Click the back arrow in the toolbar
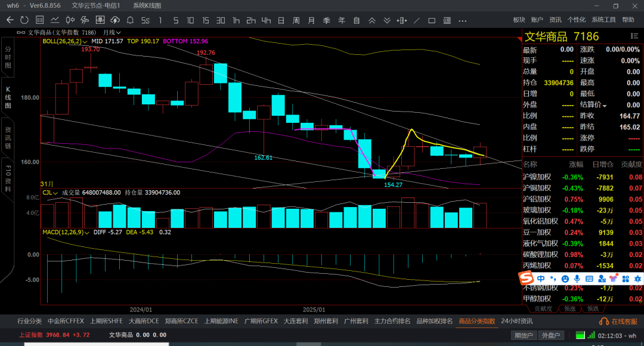 [x=10, y=20]
